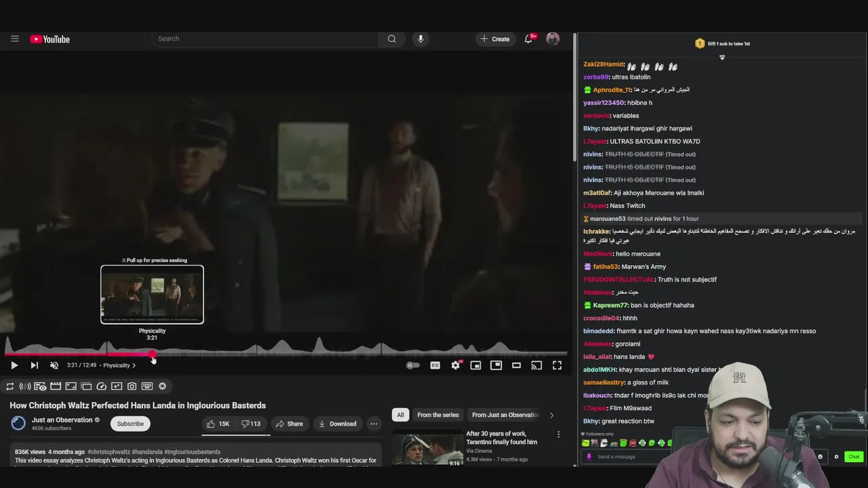
Task: Open Just an Observation channel link
Action: [62, 420]
